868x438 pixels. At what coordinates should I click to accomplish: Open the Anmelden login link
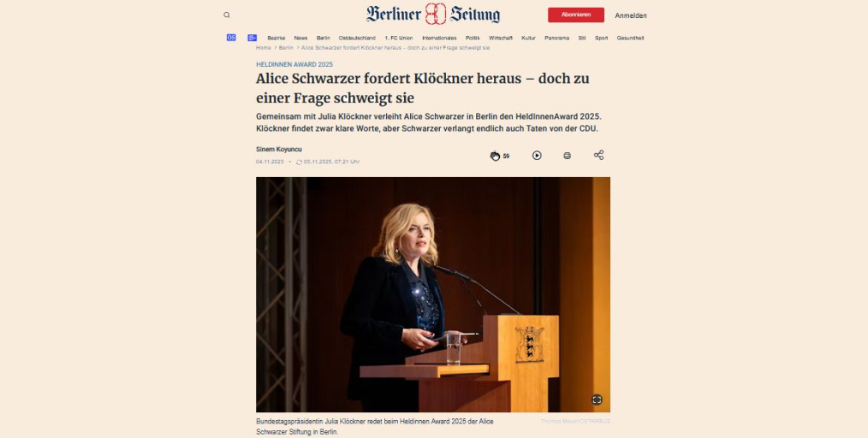pos(631,15)
